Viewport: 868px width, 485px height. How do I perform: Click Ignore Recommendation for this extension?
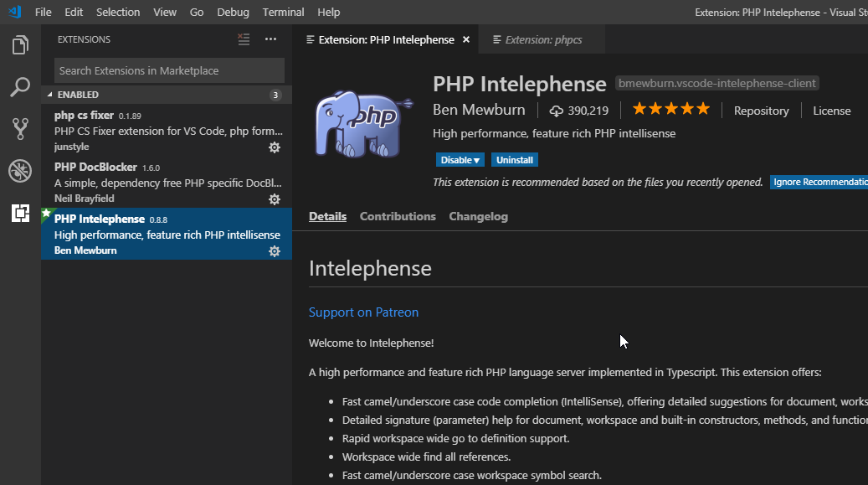(x=818, y=182)
